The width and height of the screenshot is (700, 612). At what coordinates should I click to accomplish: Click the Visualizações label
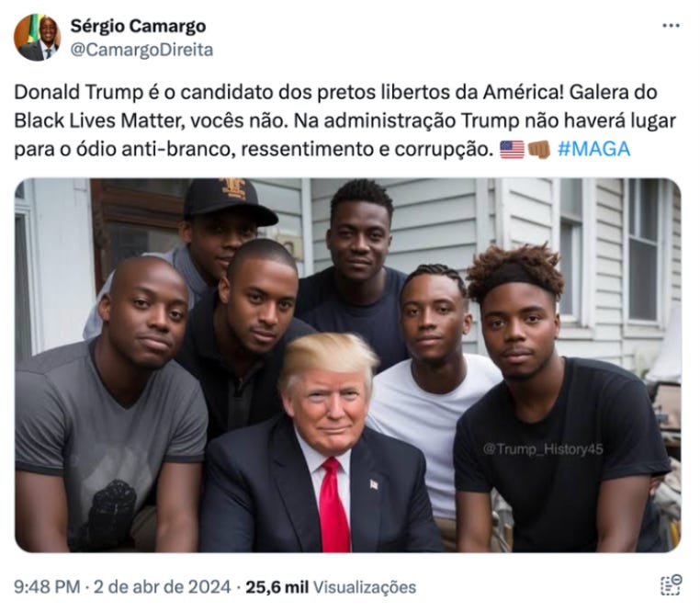tap(365, 587)
